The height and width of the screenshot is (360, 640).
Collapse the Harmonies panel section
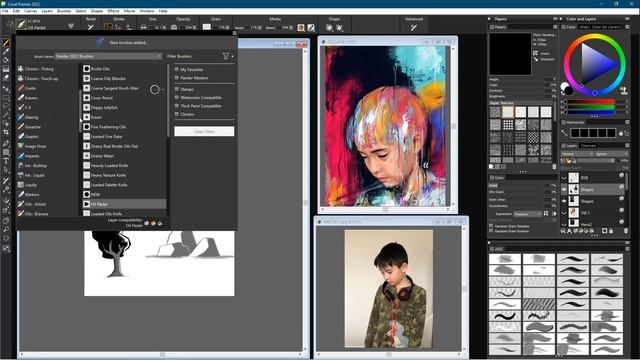(564, 122)
